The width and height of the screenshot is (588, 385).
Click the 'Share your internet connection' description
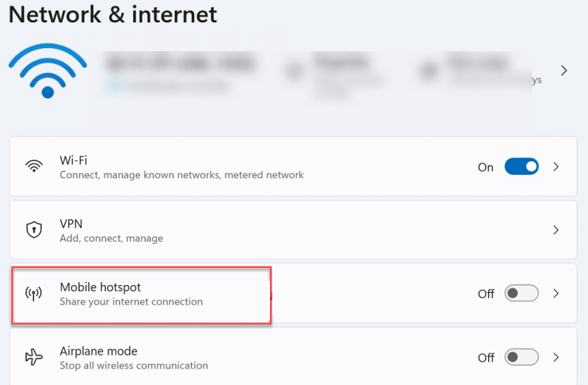[x=132, y=301]
